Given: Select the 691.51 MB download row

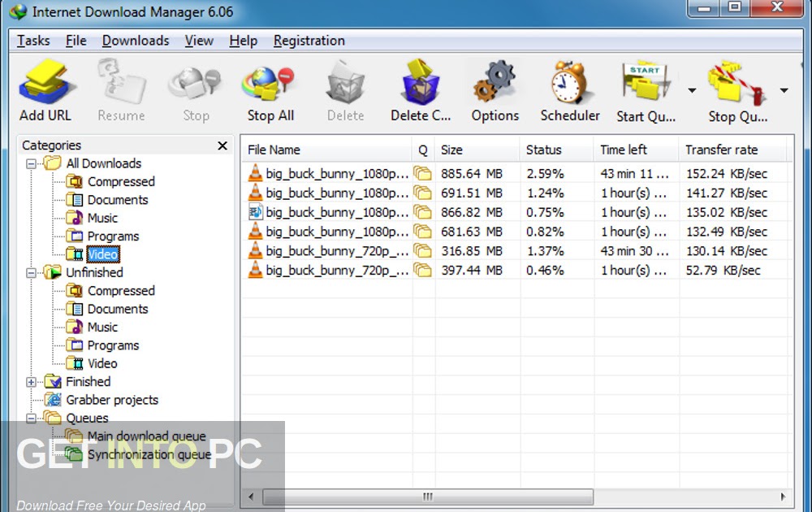Looking at the screenshot, I should (x=516, y=193).
